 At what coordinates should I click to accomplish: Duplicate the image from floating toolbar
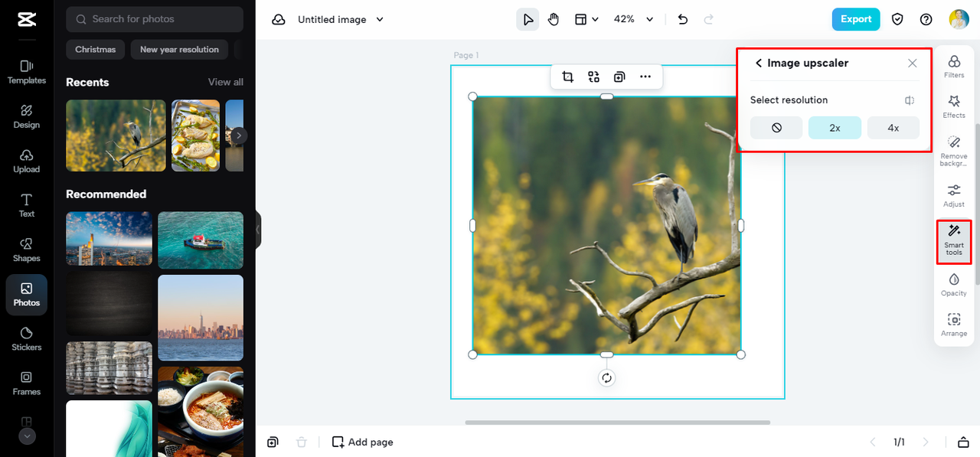pyautogui.click(x=619, y=77)
